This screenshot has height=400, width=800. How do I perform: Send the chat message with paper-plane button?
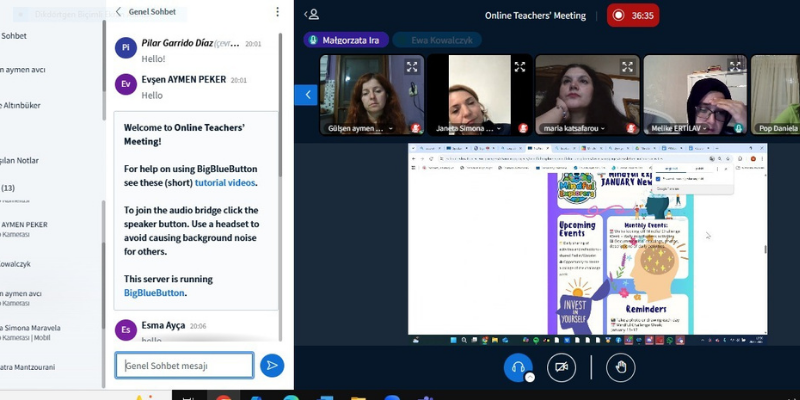pyautogui.click(x=272, y=365)
